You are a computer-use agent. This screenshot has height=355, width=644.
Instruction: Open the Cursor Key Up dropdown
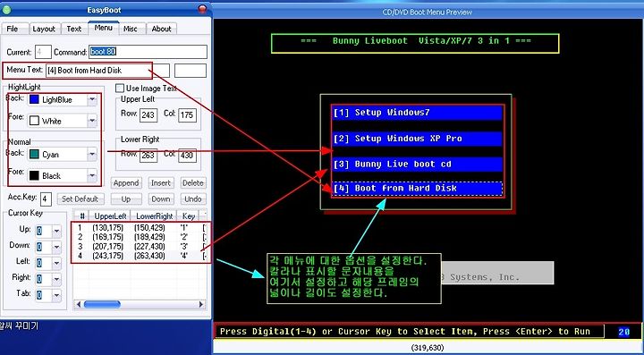pyautogui.click(x=56, y=232)
